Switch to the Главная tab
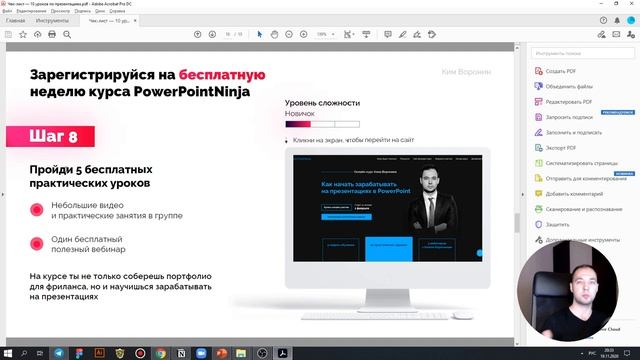640x360 pixels. pyautogui.click(x=16, y=20)
